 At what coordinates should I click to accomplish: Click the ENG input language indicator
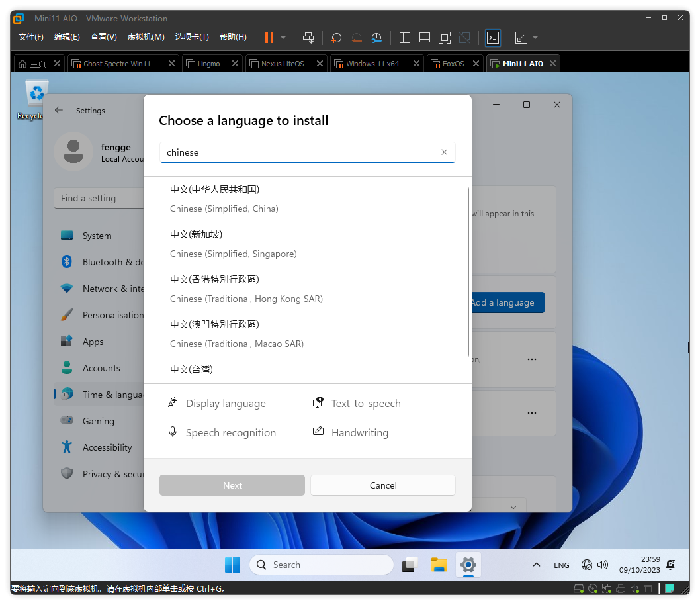(562, 565)
